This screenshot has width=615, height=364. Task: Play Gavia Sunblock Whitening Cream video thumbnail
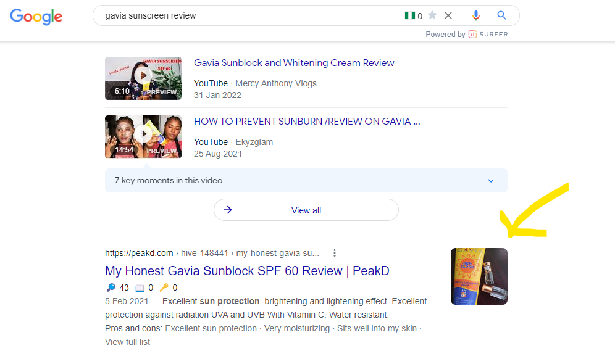(x=143, y=78)
